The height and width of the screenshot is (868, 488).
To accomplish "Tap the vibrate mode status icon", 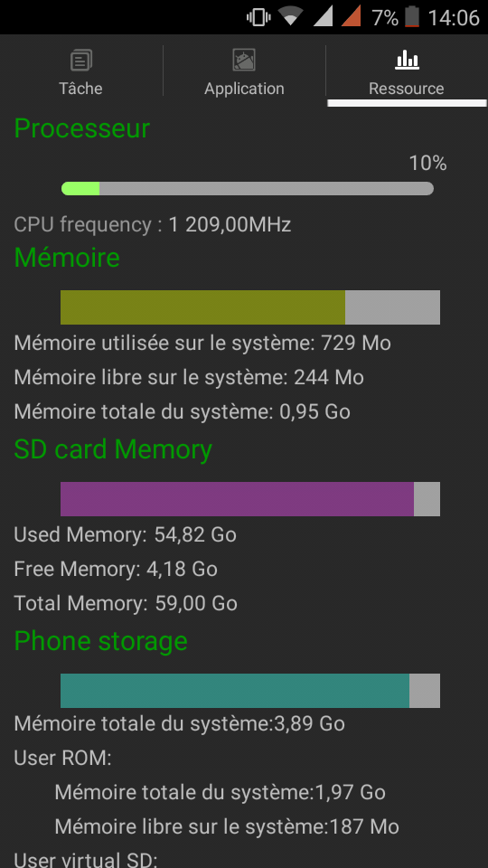I will point(258,17).
